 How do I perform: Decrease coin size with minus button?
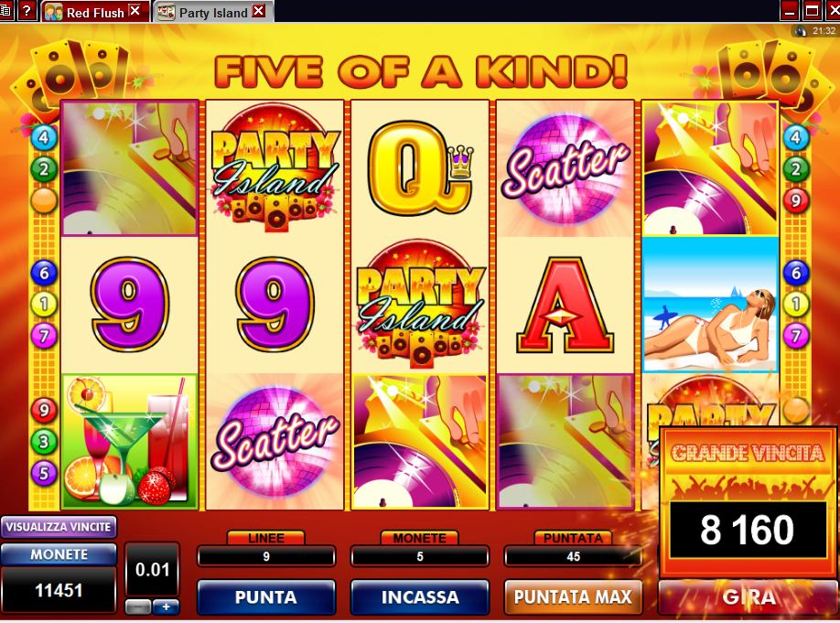(x=138, y=607)
